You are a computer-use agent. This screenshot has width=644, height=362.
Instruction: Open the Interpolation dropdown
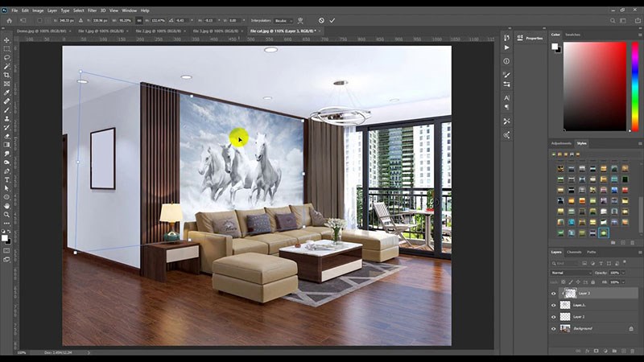(x=283, y=21)
